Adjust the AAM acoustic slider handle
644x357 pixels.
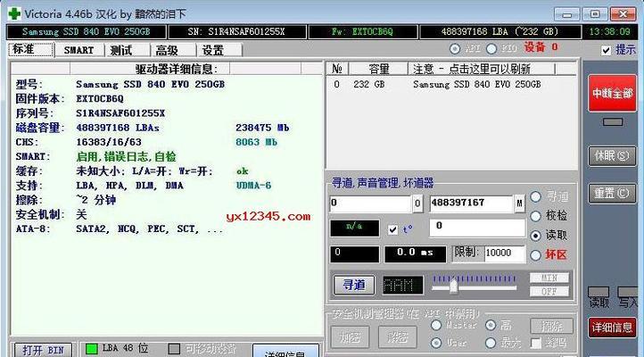point(453,286)
